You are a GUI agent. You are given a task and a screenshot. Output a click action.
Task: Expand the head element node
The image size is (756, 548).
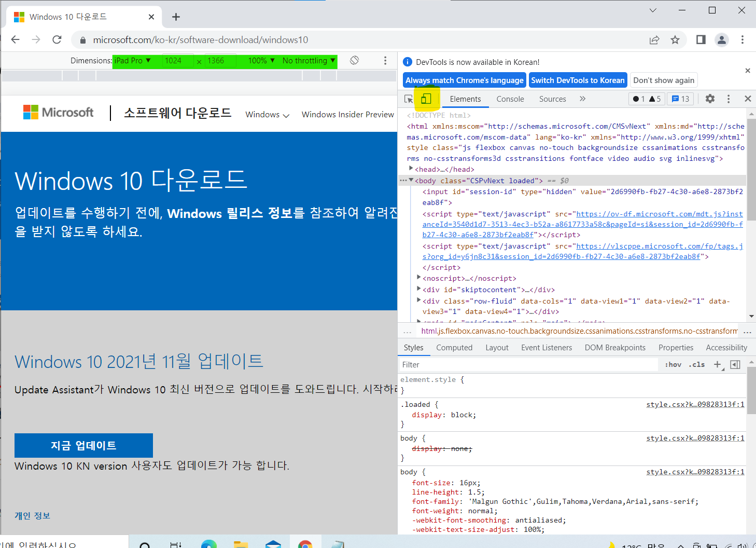pos(411,169)
